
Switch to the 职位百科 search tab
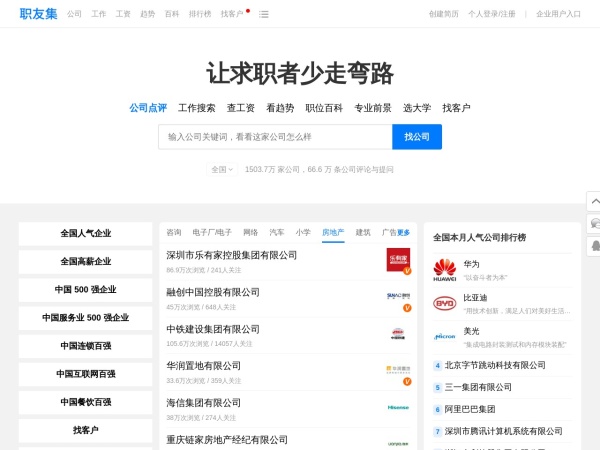[x=324, y=108]
